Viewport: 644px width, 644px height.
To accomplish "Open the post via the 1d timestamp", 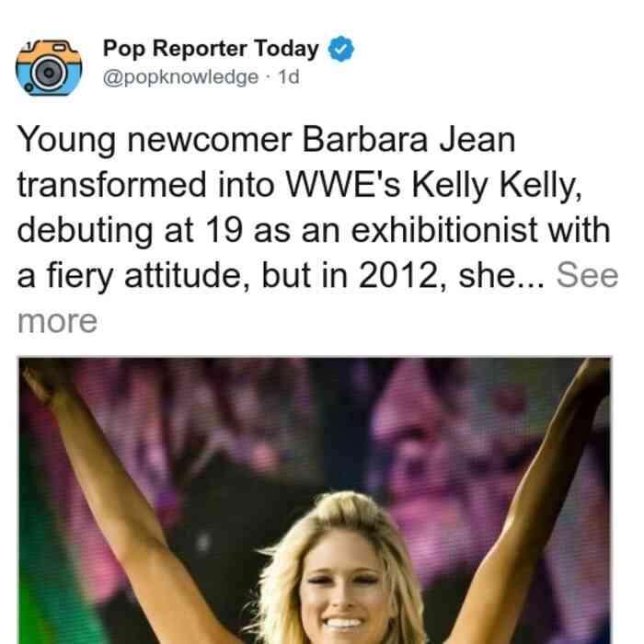I will pos(289,76).
